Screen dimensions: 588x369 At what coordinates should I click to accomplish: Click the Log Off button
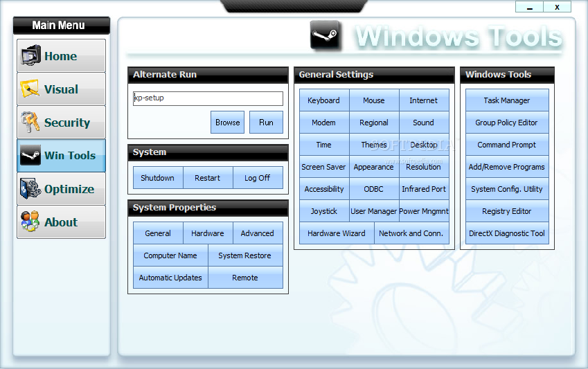(258, 178)
